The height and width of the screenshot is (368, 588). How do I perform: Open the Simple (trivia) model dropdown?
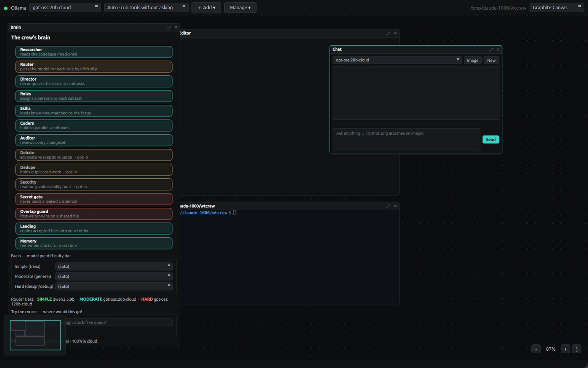[114, 266]
